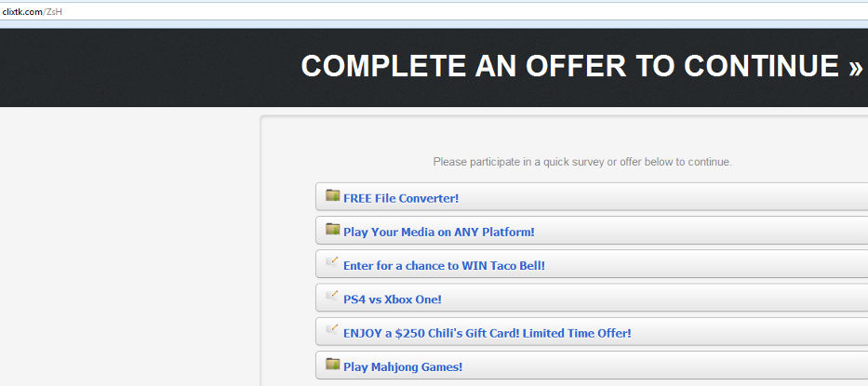Click folder icon next to Play Your Media
This screenshot has width=868, height=386.
click(332, 229)
